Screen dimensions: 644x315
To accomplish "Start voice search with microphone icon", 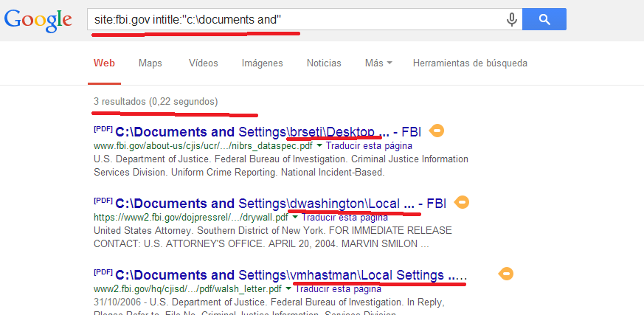I will pyautogui.click(x=511, y=19).
